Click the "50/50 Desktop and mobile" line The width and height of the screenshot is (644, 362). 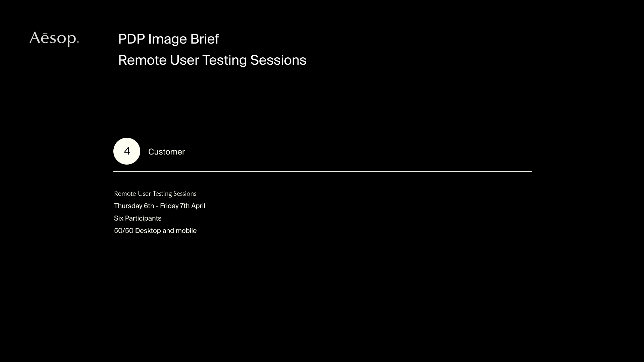[155, 231]
